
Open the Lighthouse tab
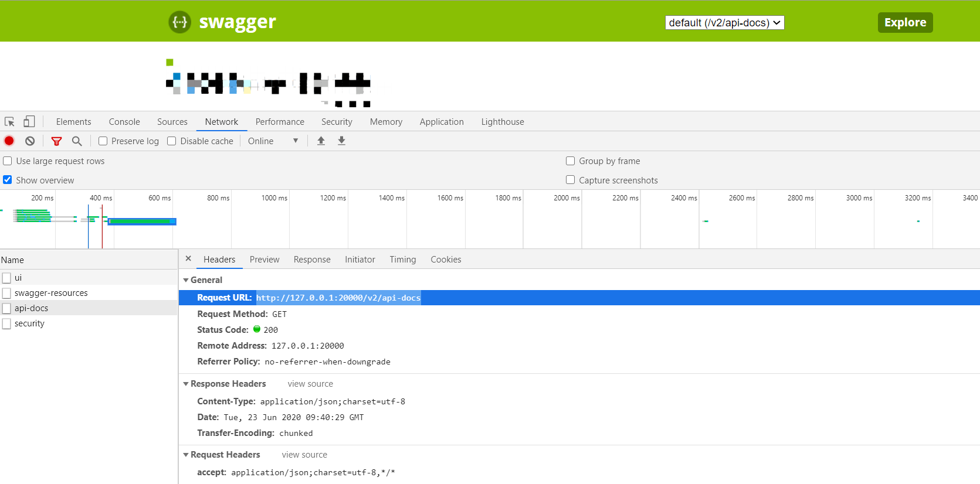click(x=503, y=122)
